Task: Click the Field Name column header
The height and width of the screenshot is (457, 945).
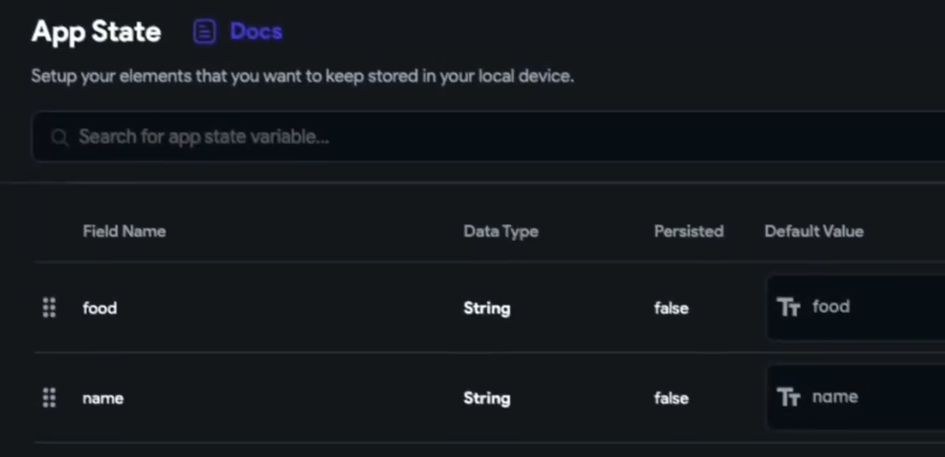Action: [124, 231]
